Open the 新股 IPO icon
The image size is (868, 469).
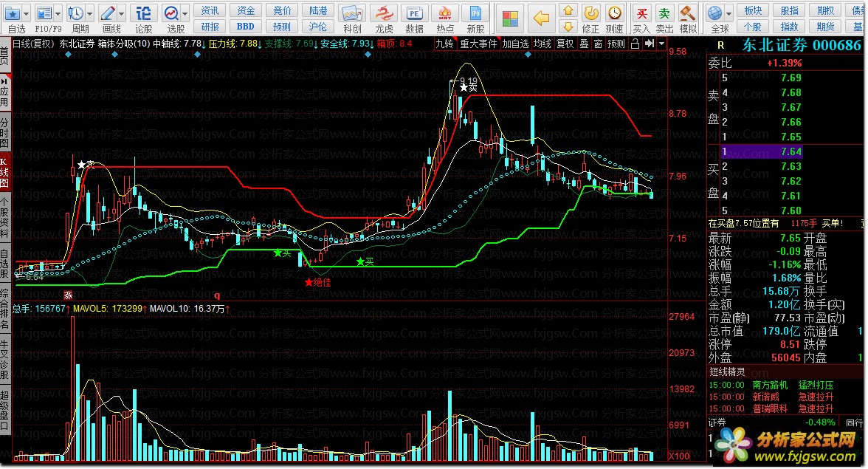point(475,13)
